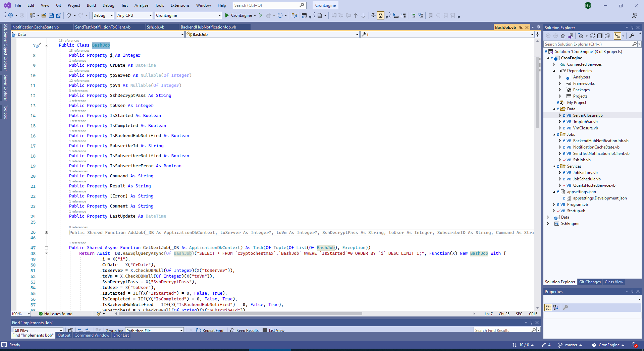Image resolution: width=644 pixels, height=351 pixels.
Task: Click the Show All Files icon
Action: 607,36
